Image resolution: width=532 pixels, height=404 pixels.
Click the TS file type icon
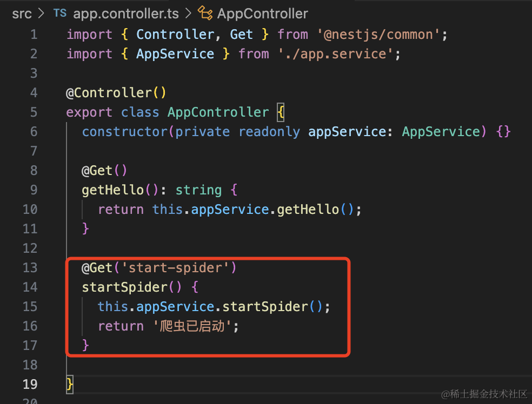click(x=60, y=13)
